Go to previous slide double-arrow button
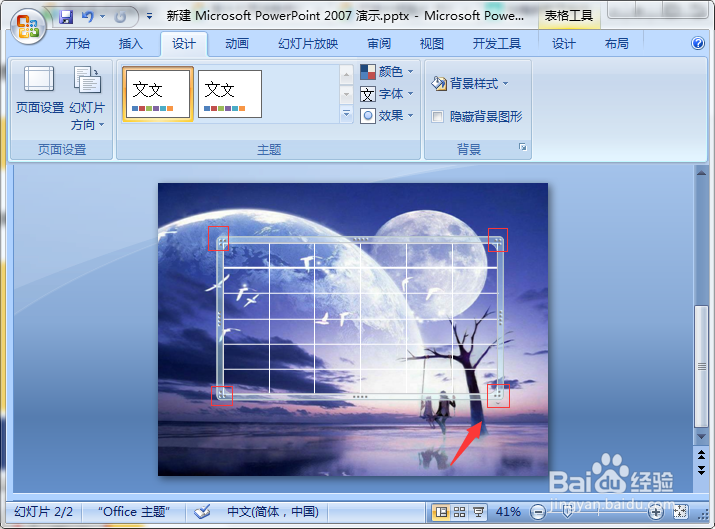The image size is (715, 529). coord(701,455)
